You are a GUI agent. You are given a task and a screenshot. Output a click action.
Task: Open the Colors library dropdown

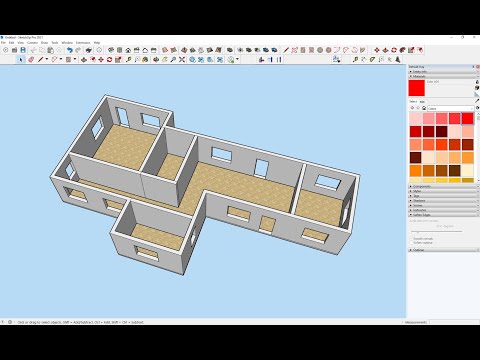[450, 108]
